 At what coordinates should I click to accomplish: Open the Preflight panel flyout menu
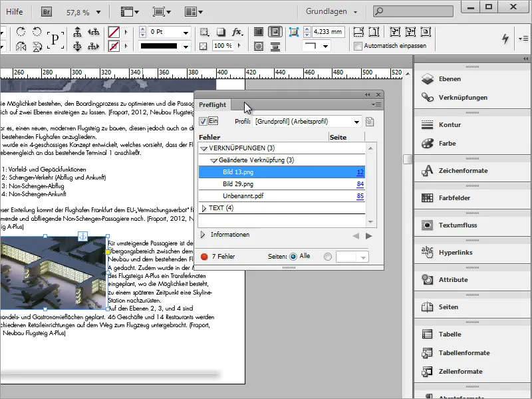[376, 105]
